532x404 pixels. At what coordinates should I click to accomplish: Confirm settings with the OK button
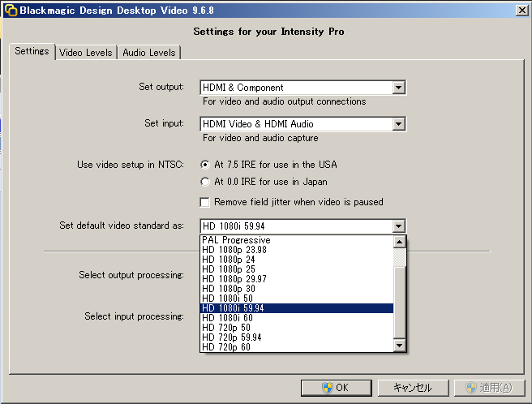coord(337,388)
